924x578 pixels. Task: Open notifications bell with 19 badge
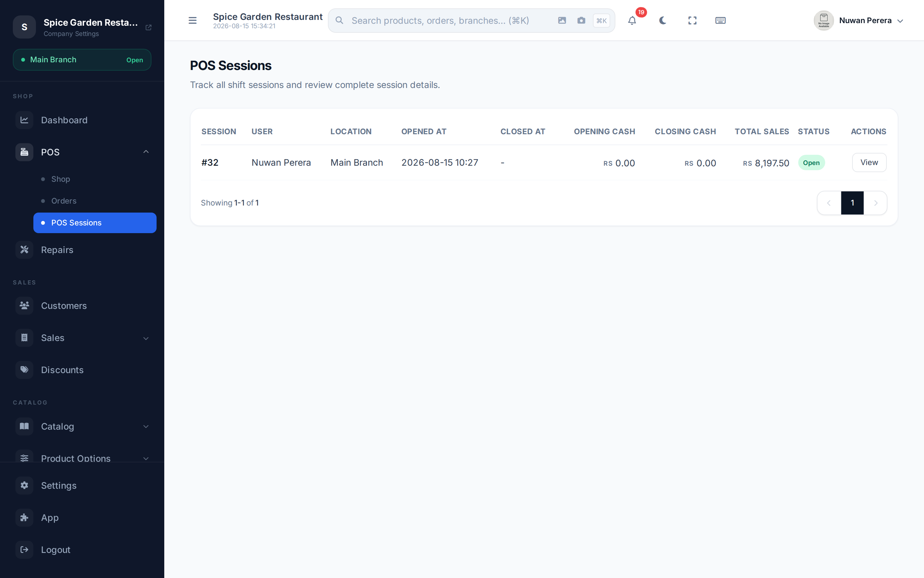tap(632, 20)
